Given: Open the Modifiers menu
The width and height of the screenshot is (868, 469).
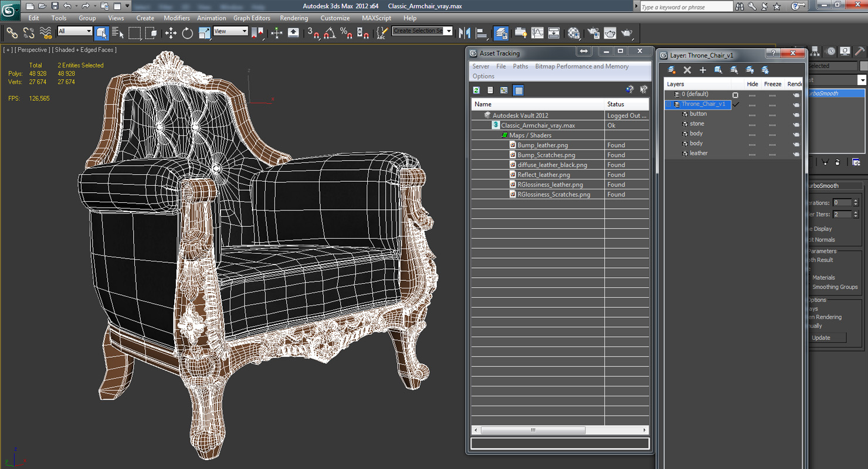Looking at the screenshot, I should (x=177, y=18).
